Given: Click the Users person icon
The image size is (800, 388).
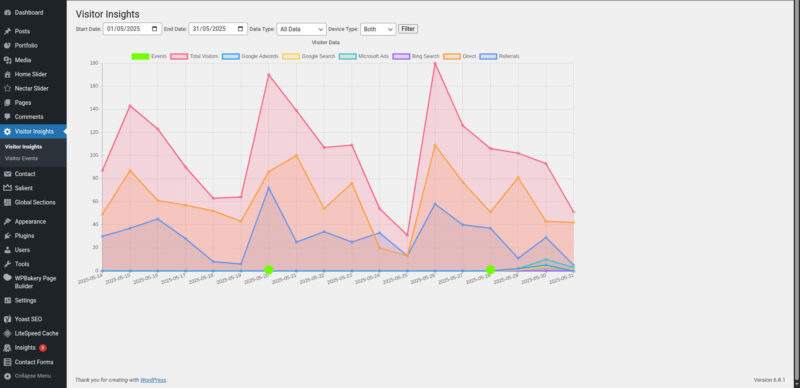Looking at the screenshot, I should (x=7, y=250).
